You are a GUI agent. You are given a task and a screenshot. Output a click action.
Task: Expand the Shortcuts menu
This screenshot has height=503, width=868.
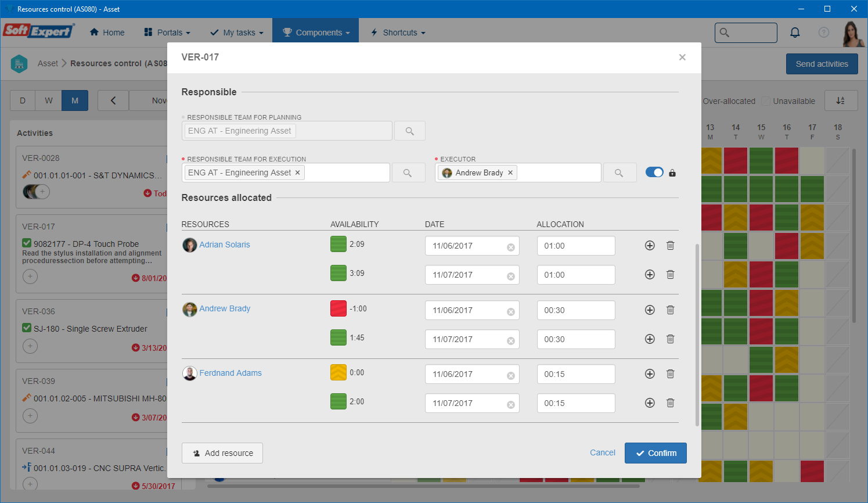click(x=398, y=33)
